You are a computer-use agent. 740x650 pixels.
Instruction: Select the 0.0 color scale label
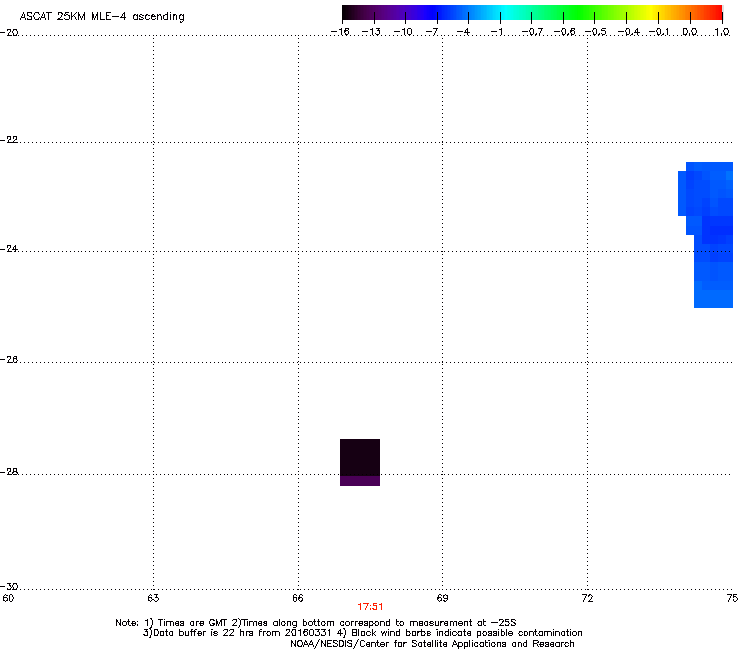click(x=690, y=32)
